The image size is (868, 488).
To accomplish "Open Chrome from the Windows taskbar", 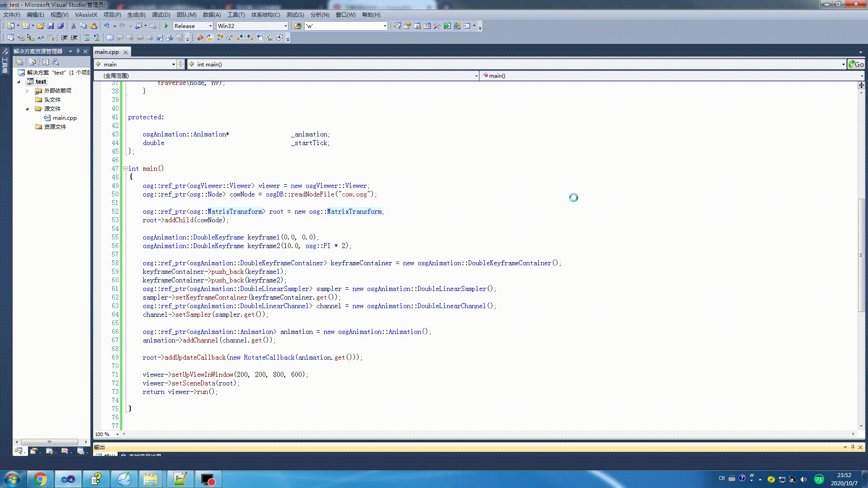I will click(40, 479).
